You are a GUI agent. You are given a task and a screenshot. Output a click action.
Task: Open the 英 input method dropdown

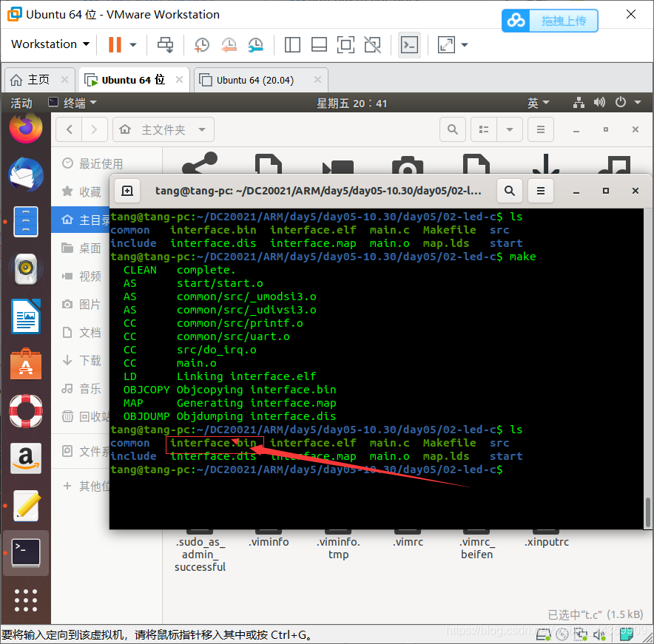click(x=538, y=103)
